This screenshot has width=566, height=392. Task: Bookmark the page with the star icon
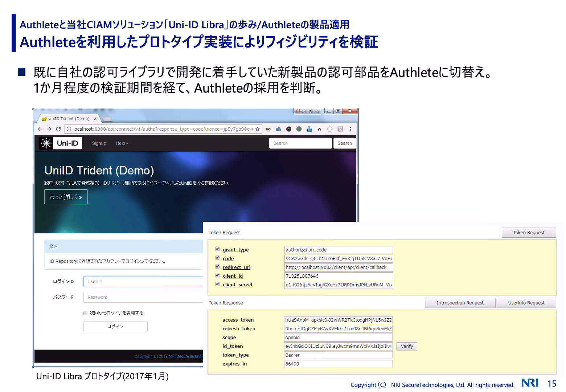pyautogui.click(x=258, y=129)
